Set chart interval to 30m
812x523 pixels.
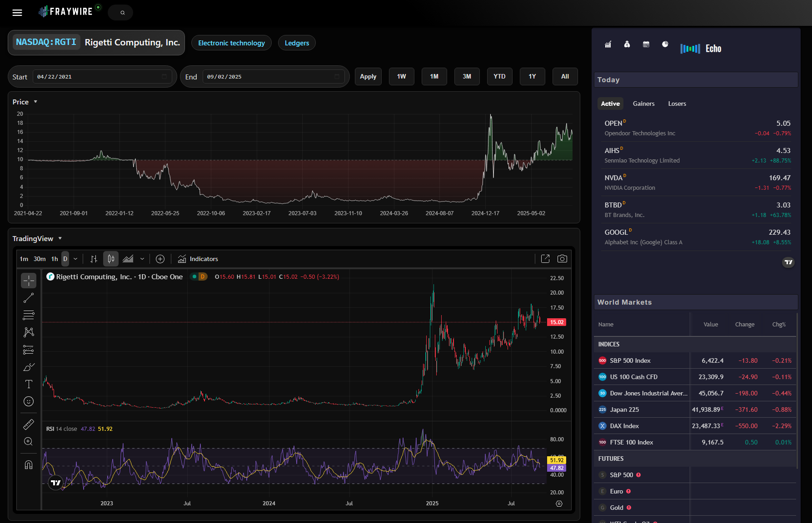click(x=40, y=259)
